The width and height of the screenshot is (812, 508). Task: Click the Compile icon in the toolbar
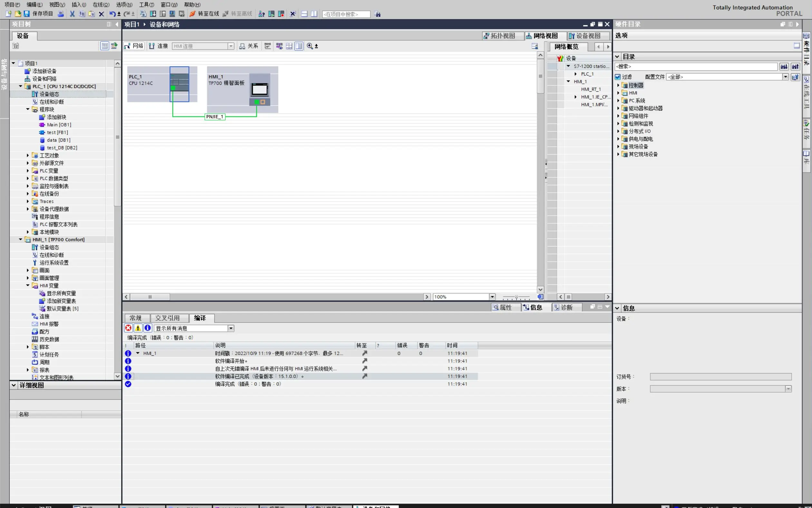click(x=143, y=14)
